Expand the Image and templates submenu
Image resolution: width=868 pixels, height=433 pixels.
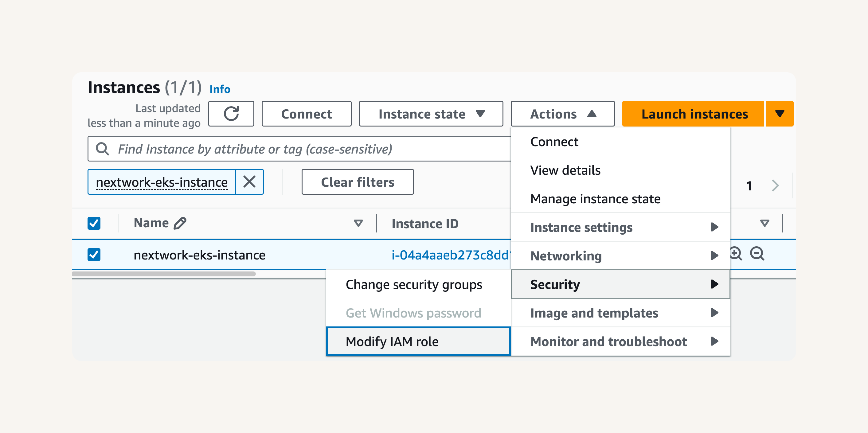620,313
